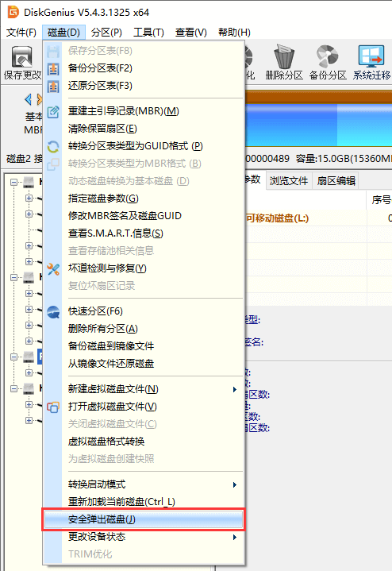Click the rebuild MBR menu icon
Screen dimensions: 392x571
53,111
